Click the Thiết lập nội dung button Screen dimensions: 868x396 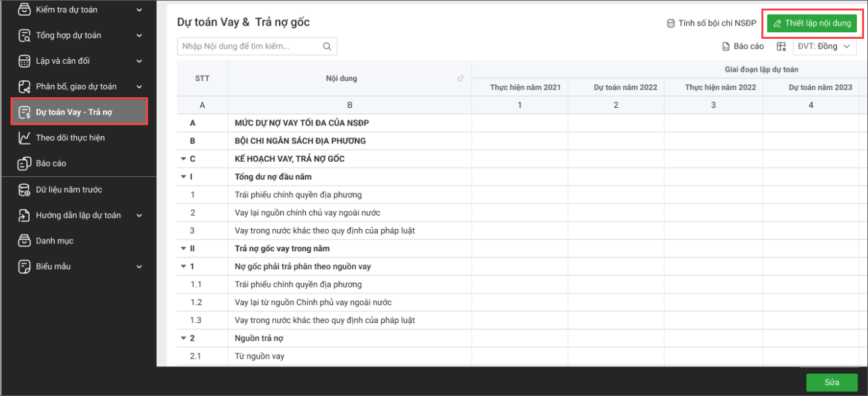[x=812, y=24]
